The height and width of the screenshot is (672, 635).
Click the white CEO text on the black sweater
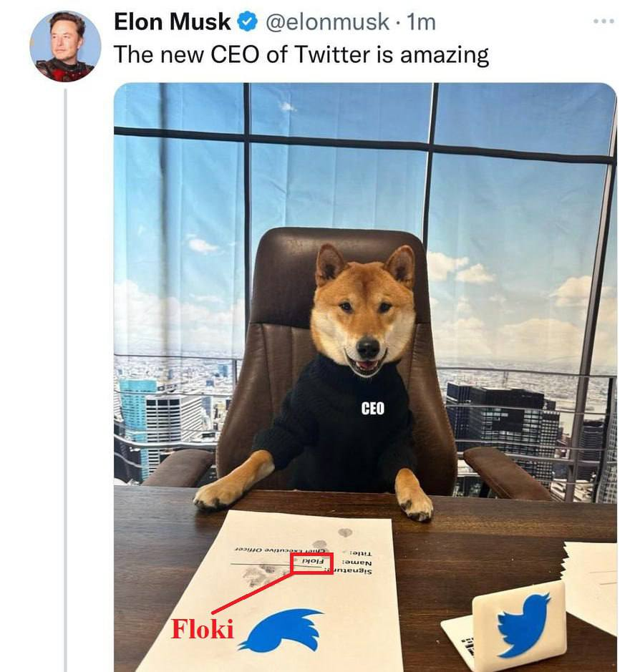[x=372, y=408]
